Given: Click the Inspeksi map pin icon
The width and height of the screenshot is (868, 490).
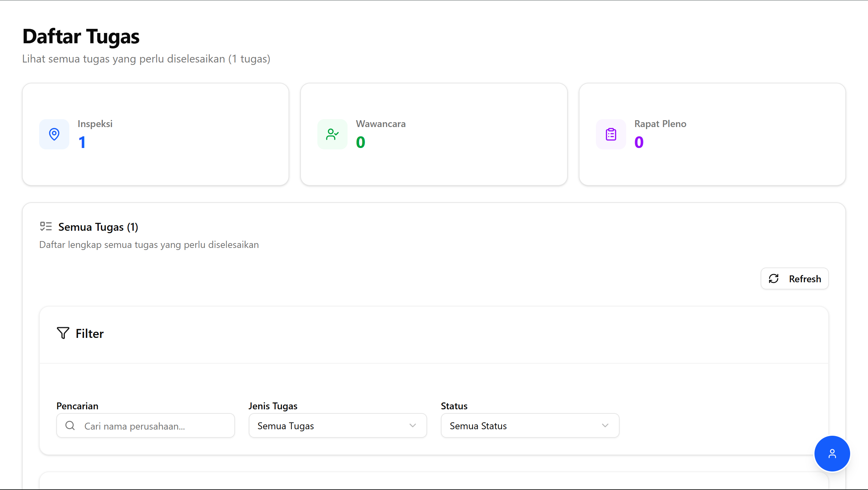Looking at the screenshot, I should 54,134.
